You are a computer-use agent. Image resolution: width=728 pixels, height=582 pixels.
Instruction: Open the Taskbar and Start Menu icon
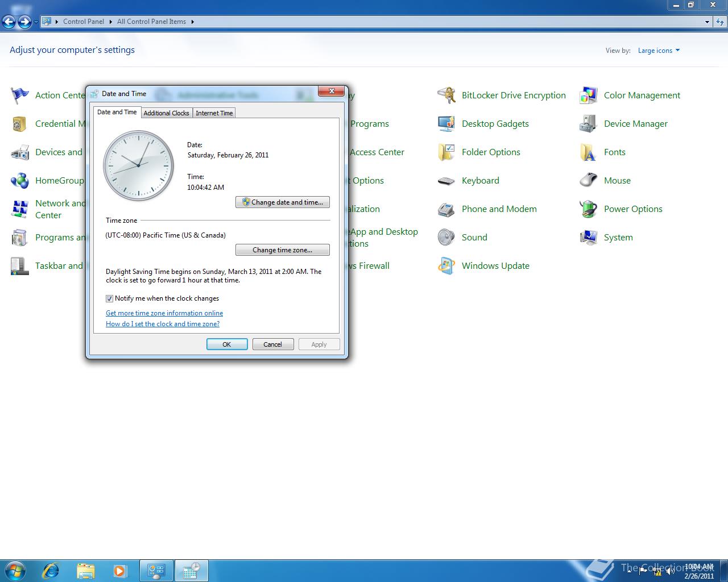(x=20, y=266)
